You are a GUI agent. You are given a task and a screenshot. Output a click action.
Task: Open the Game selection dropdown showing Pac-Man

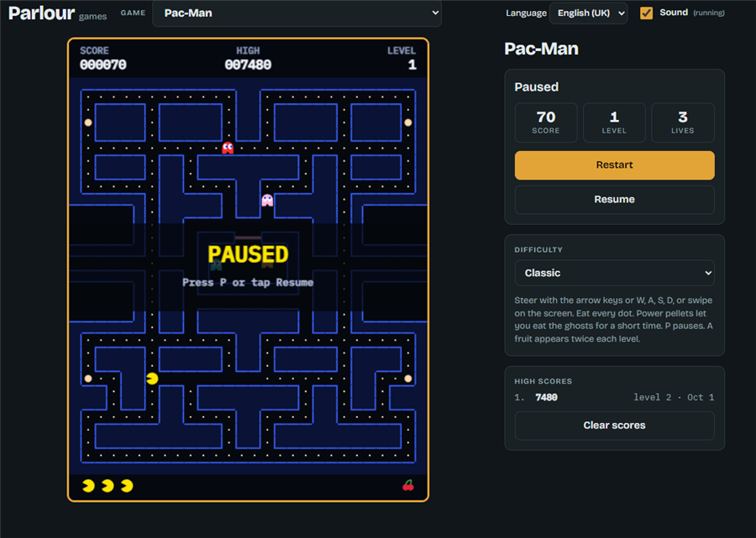[x=297, y=13]
